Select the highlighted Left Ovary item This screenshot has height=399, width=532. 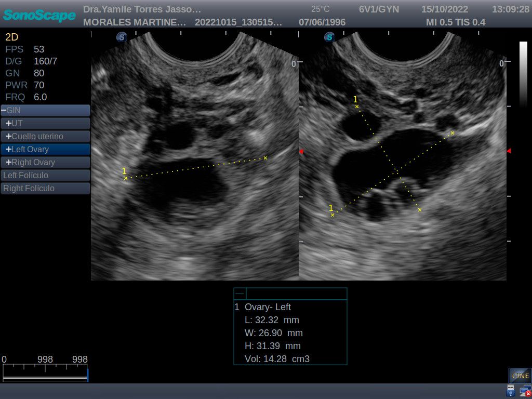tap(45, 150)
